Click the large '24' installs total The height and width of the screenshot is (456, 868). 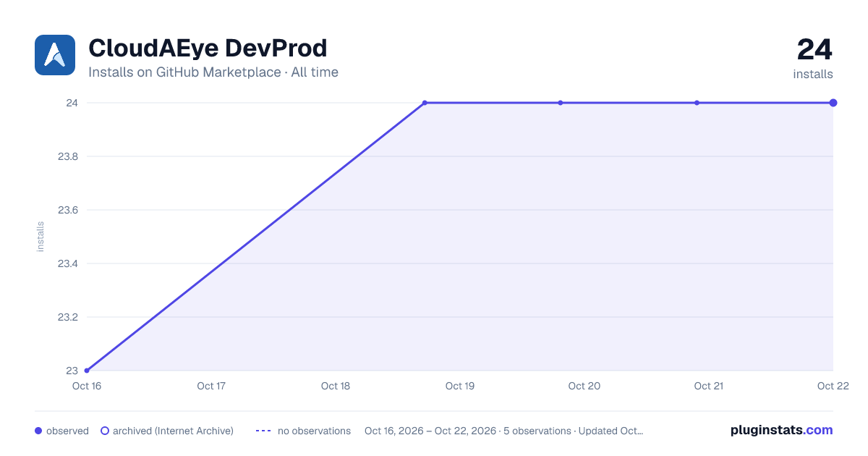(x=814, y=50)
